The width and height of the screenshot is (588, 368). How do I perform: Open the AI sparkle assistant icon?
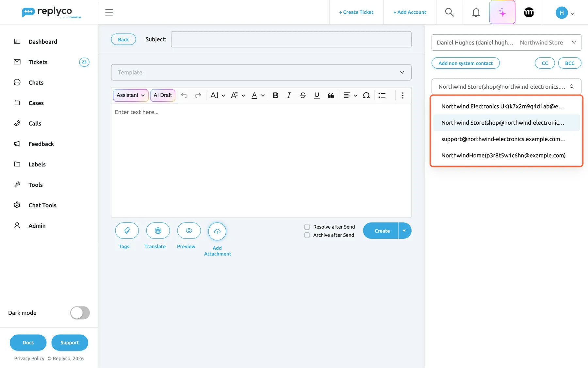502,12
